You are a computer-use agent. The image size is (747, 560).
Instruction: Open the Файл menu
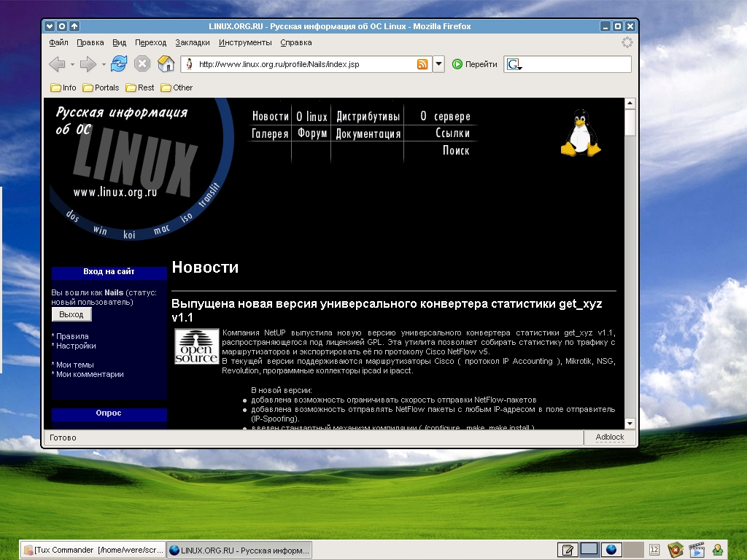[x=58, y=42]
